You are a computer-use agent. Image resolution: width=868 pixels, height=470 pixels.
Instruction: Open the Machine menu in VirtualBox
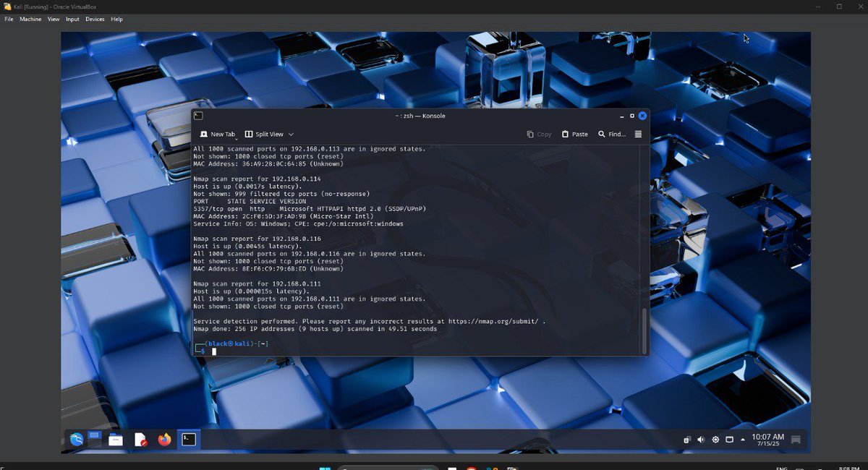pyautogui.click(x=30, y=19)
